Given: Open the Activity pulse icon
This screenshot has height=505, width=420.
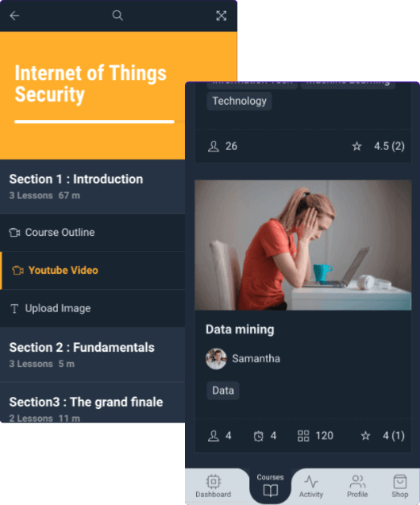Looking at the screenshot, I should click(x=310, y=482).
